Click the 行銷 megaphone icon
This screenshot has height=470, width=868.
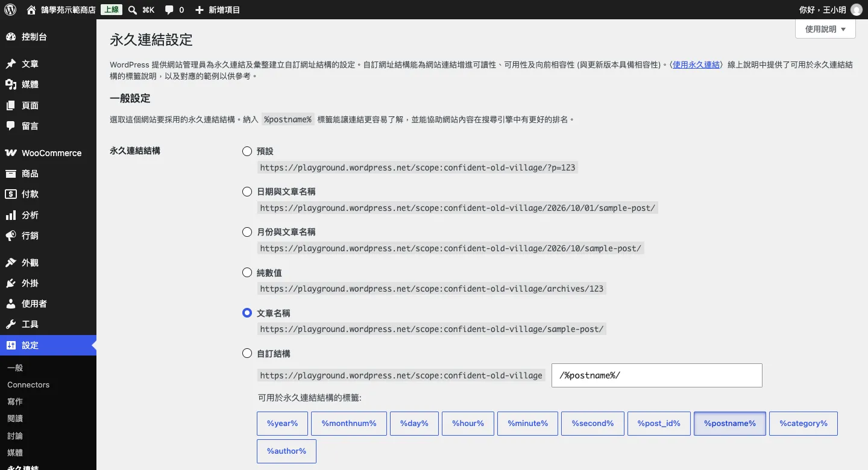(x=11, y=236)
